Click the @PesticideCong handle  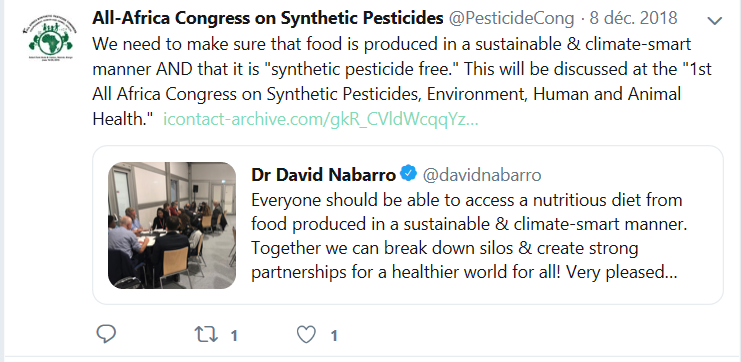pos(511,18)
